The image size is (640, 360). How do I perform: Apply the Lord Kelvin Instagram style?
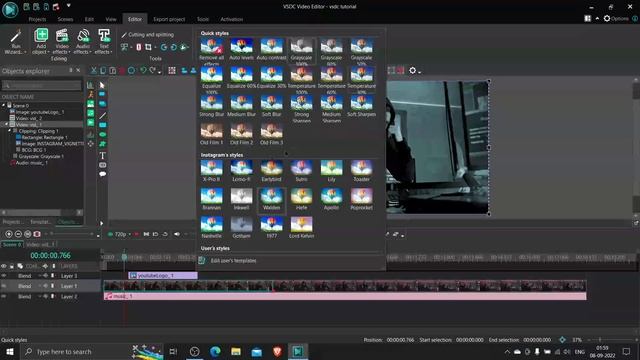coord(302,228)
